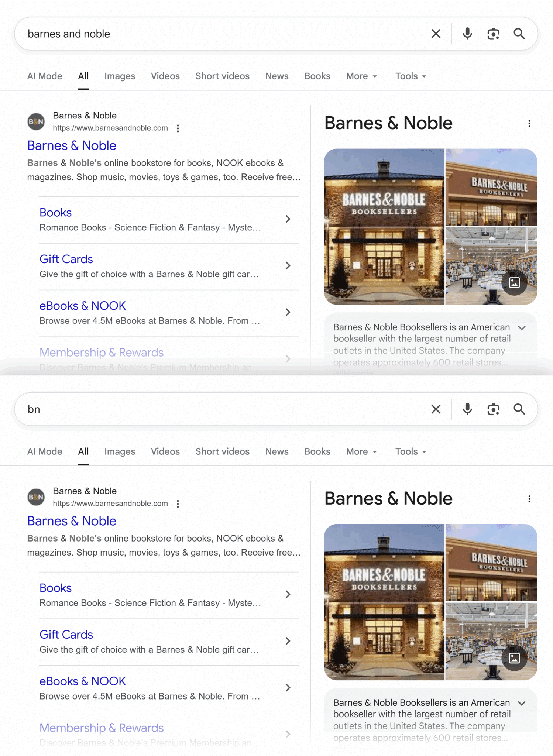Open knowledge panel options in 'bn' Barnes & Noble panel
The width and height of the screenshot is (553, 756).
pos(529,499)
